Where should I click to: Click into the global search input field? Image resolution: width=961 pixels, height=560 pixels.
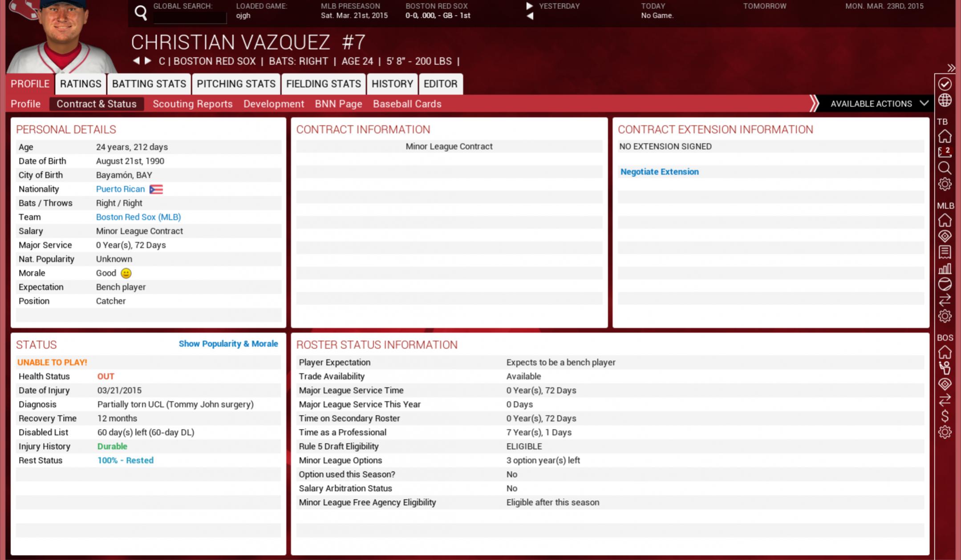coord(190,18)
